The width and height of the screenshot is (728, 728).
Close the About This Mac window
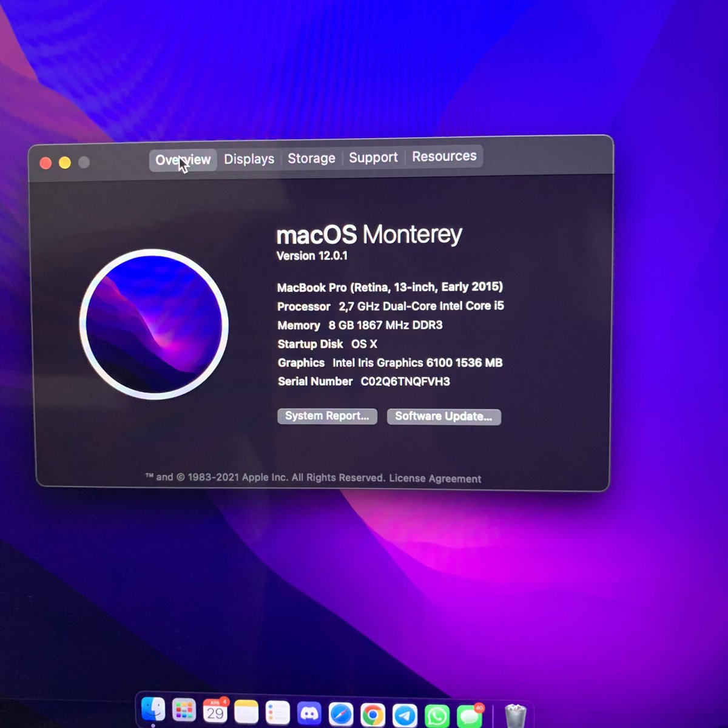(45, 163)
